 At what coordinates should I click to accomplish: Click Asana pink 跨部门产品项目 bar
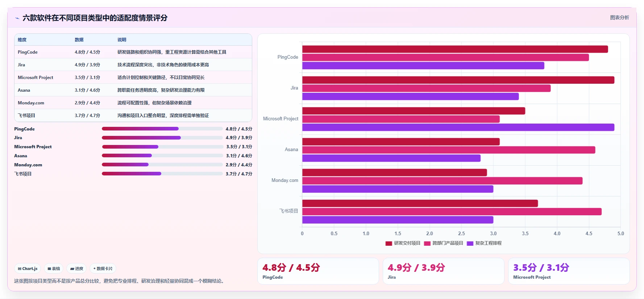point(449,150)
